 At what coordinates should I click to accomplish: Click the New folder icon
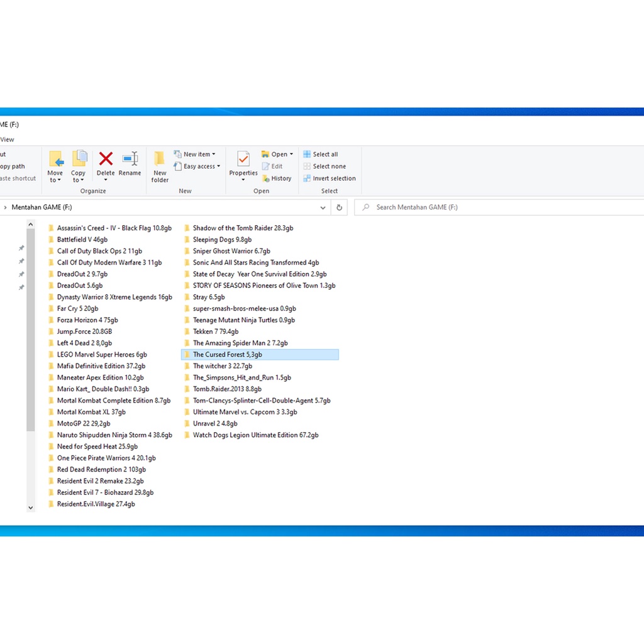159,158
